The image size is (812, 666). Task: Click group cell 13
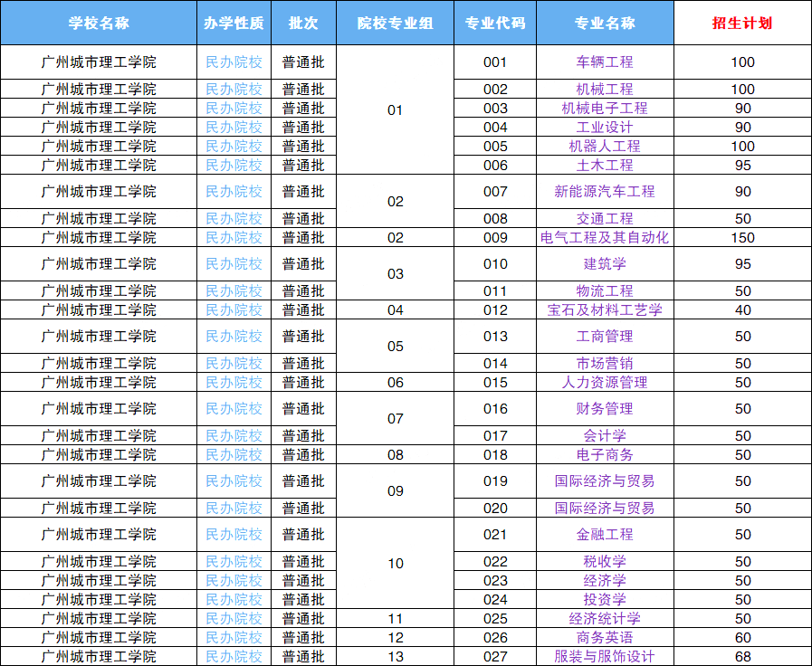395,657
